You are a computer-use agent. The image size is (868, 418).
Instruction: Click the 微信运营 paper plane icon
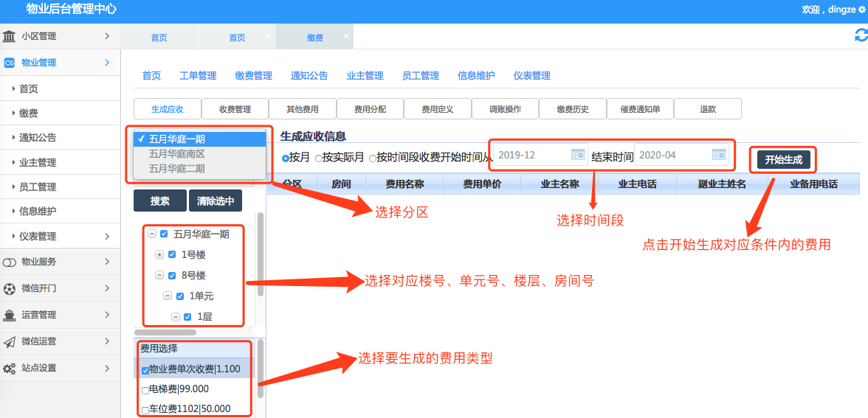pos(10,342)
